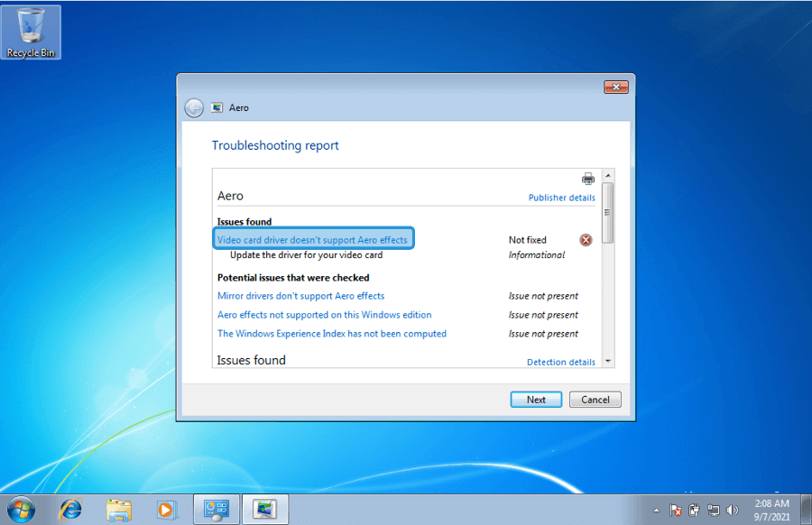Click the power plug tray icon
This screenshot has width=812, height=525.
pos(695,511)
